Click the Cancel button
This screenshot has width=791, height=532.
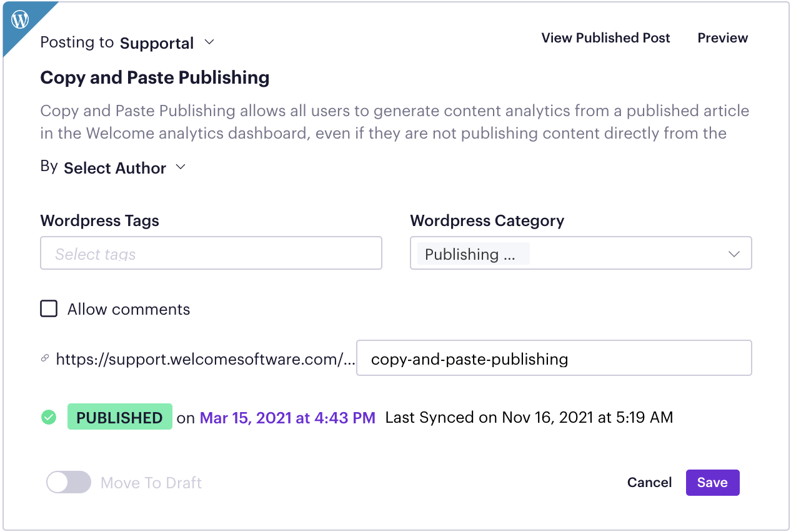[649, 483]
